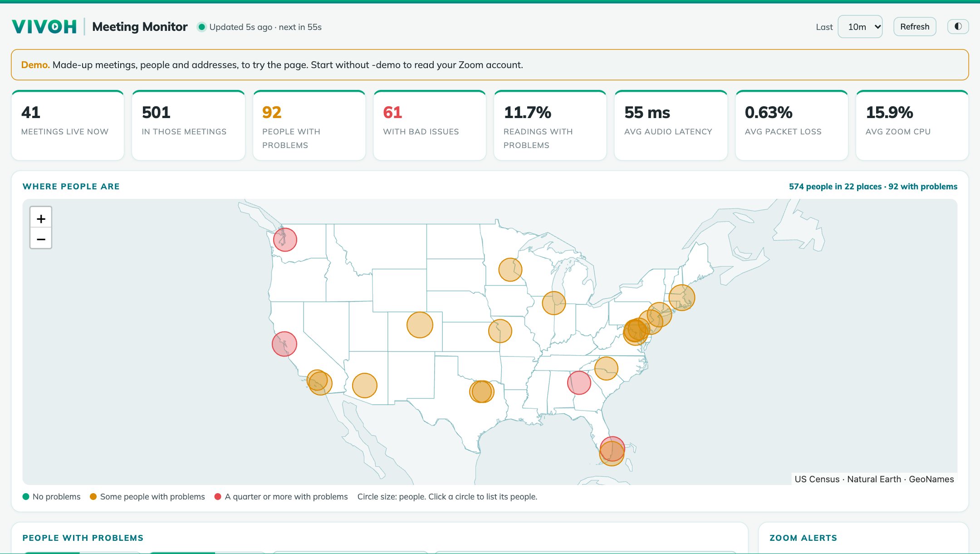Click the orange circle over Chicago
This screenshot has height=554, width=980.
click(x=554, y=303)
